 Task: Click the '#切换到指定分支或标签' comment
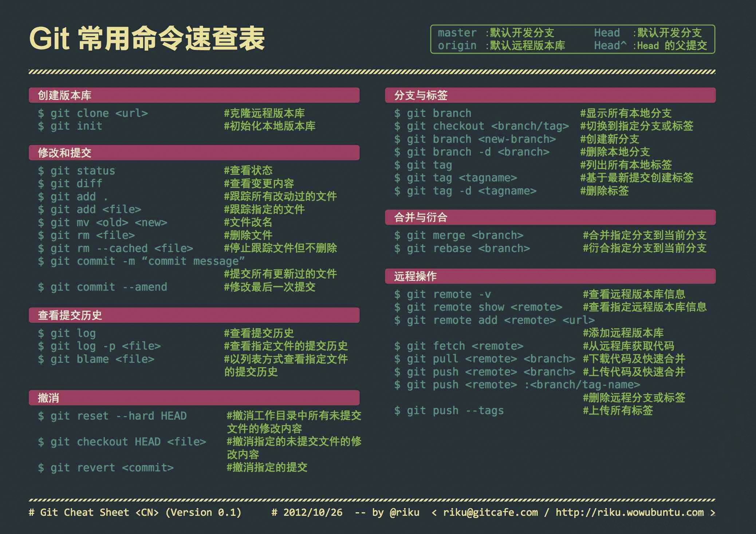pos(637,126)
